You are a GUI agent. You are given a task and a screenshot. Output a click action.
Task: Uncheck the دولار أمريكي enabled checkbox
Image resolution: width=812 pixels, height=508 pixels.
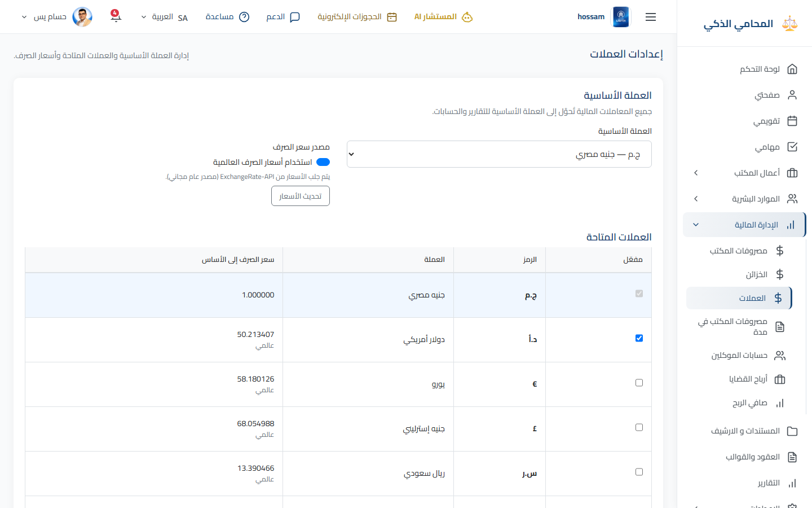(639, 338)
